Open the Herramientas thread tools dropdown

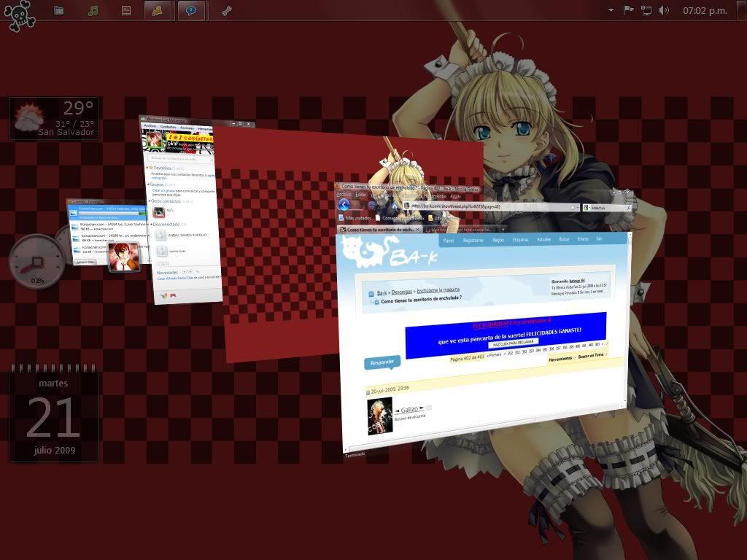coord(561,359)
